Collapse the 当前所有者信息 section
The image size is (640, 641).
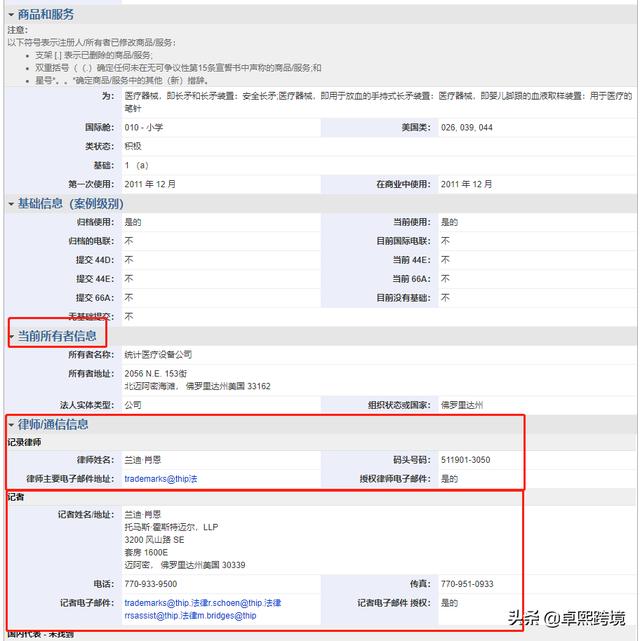[11, 337]
